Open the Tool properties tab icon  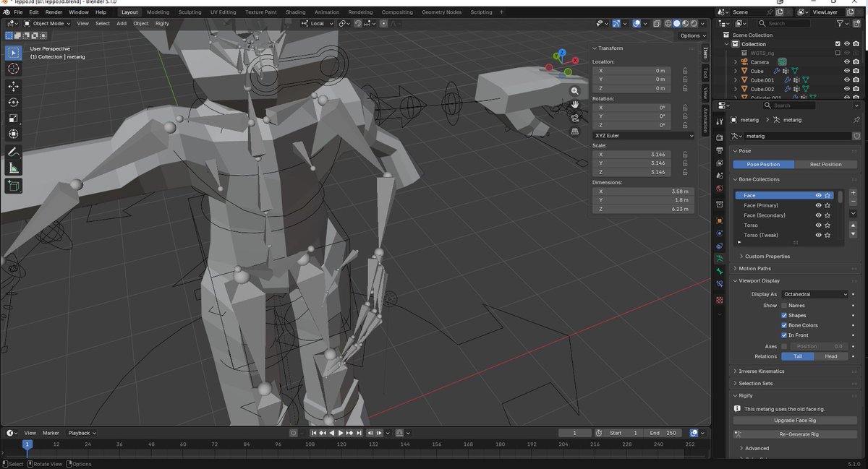pyautogui.click(x=720, y=122)
